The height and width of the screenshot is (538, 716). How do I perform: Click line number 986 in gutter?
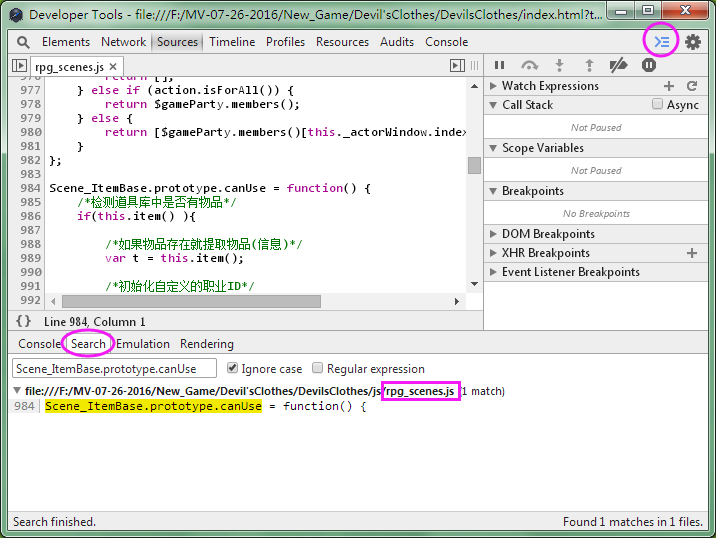pyautogui.click(x=30, y=216)
